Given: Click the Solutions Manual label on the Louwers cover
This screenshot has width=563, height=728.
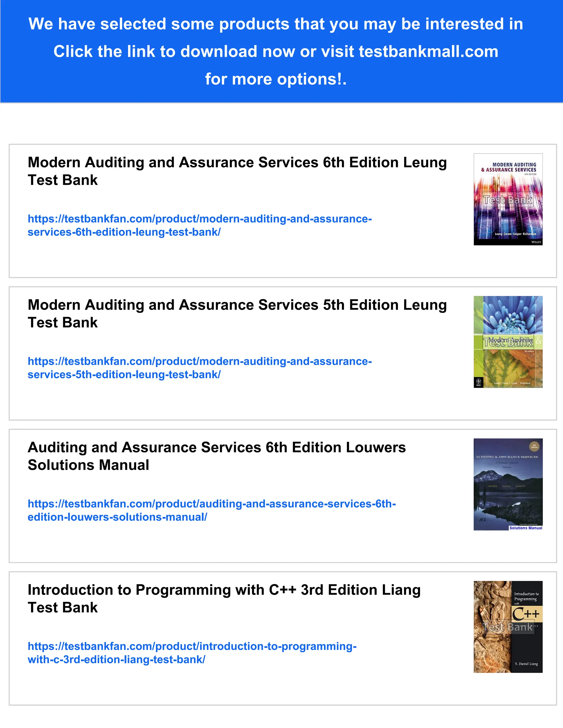Looking at the screenshot, I should click(525, 528).
